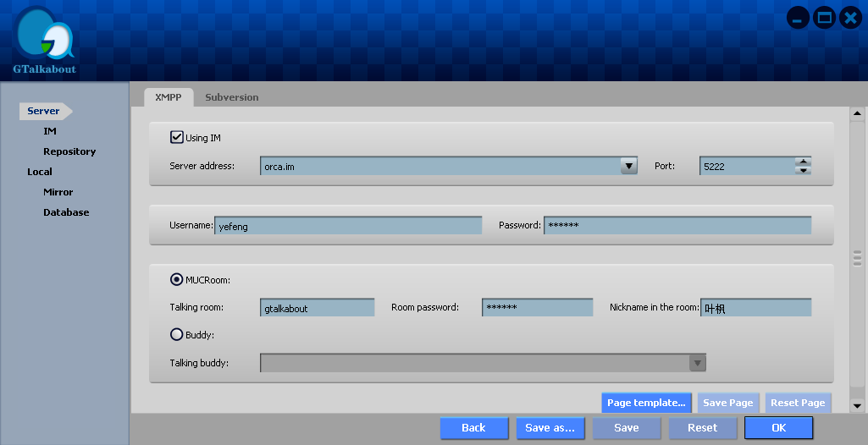Click the Back button
868x445 pixels.
(x=474, y=428)
